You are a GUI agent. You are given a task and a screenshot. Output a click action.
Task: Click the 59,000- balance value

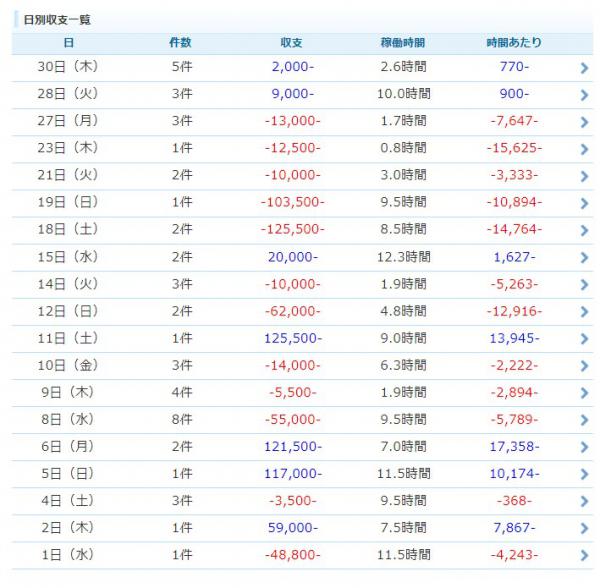coord(293,528)
